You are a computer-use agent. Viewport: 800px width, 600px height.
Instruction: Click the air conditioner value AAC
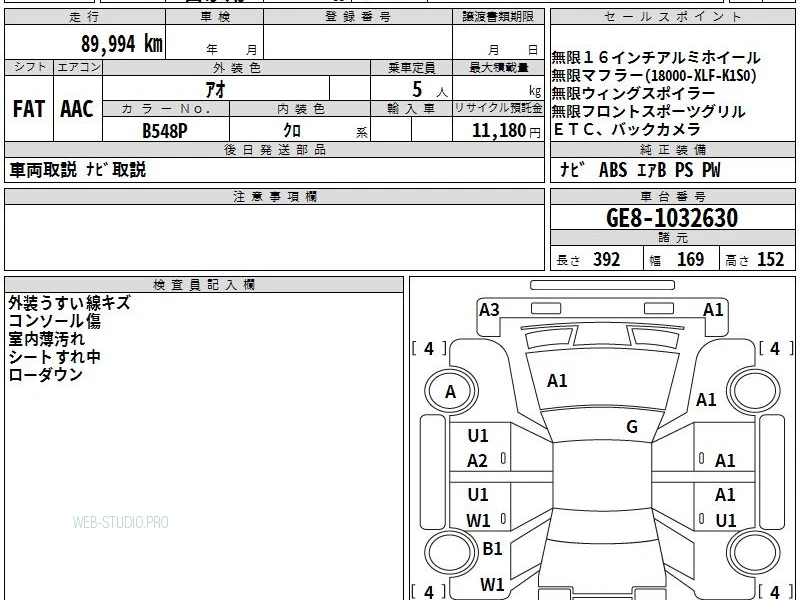(77, 109)
